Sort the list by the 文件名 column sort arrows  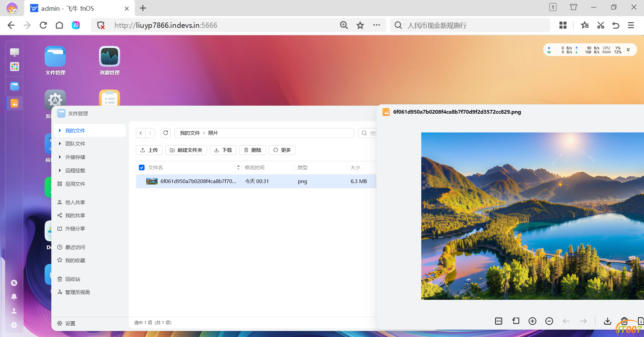pos(238,167)
